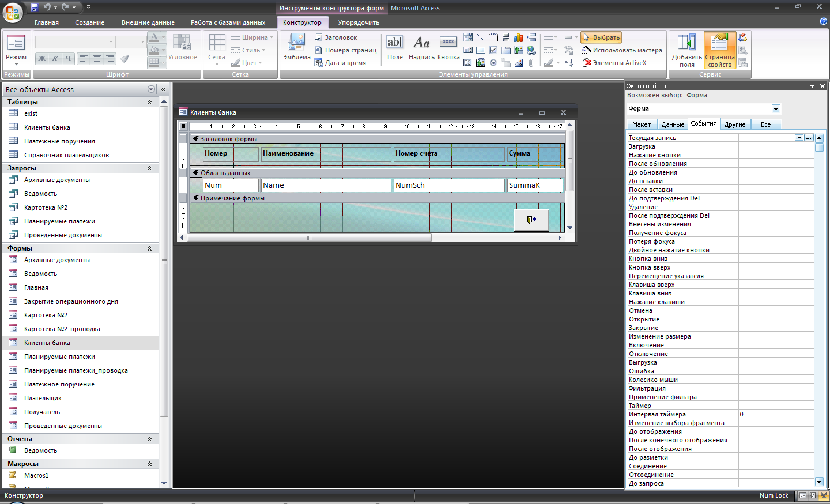Select the Поле text box control
Screen dimensions: 830x504
click(x=395, y=48)
